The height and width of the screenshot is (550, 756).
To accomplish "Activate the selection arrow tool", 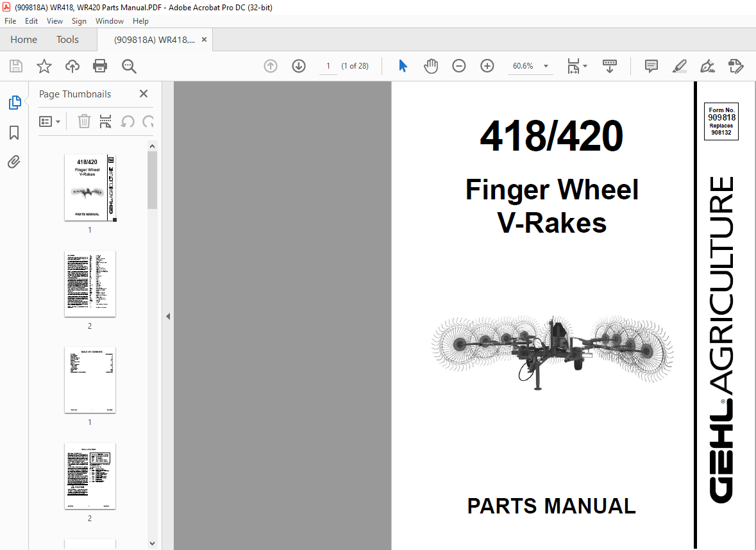I will (x=403, y=66).
